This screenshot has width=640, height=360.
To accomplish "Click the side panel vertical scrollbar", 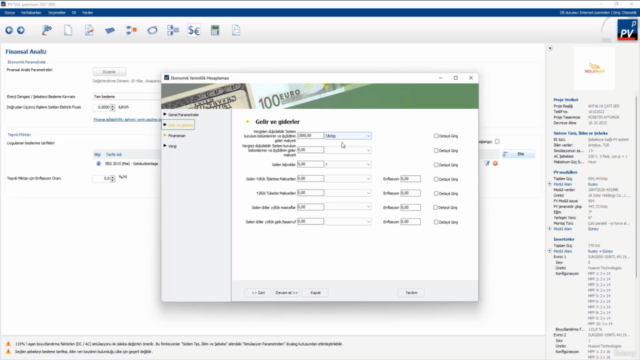I will 636,187.
